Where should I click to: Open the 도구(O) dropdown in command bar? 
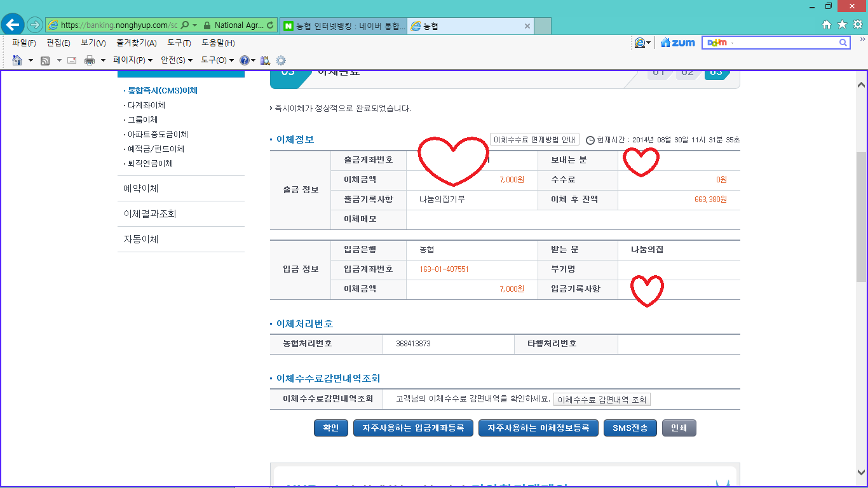tap(217, 60)
